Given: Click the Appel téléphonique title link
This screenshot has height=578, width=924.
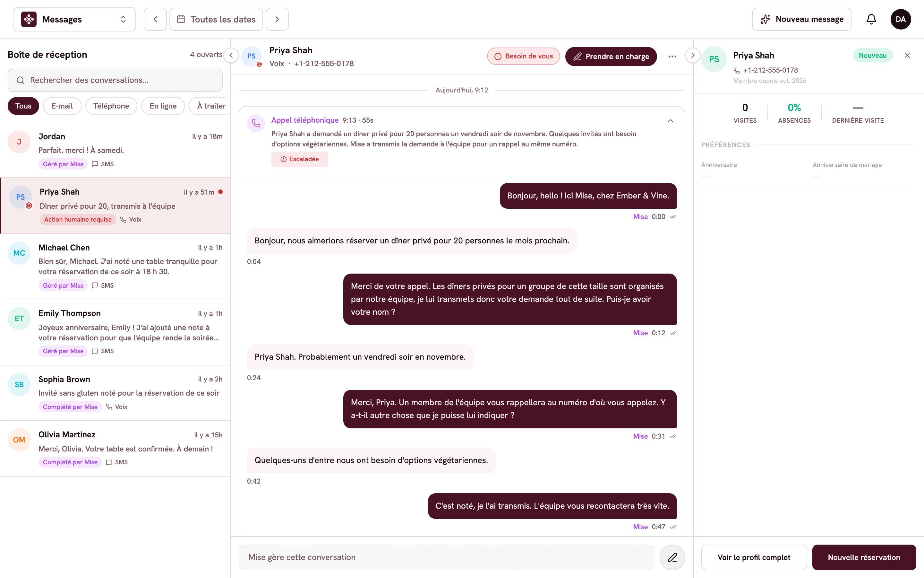Looking at the screenshot, I should [305, 120].
